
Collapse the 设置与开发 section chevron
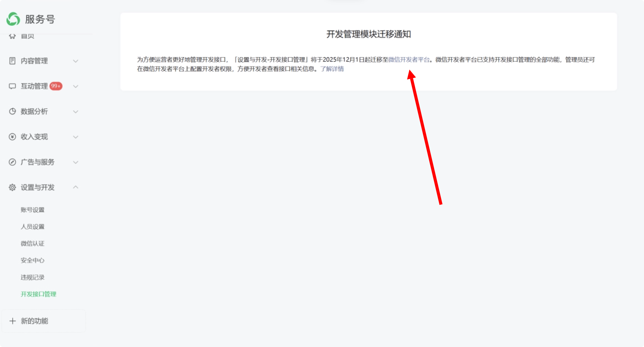(75, 187)
